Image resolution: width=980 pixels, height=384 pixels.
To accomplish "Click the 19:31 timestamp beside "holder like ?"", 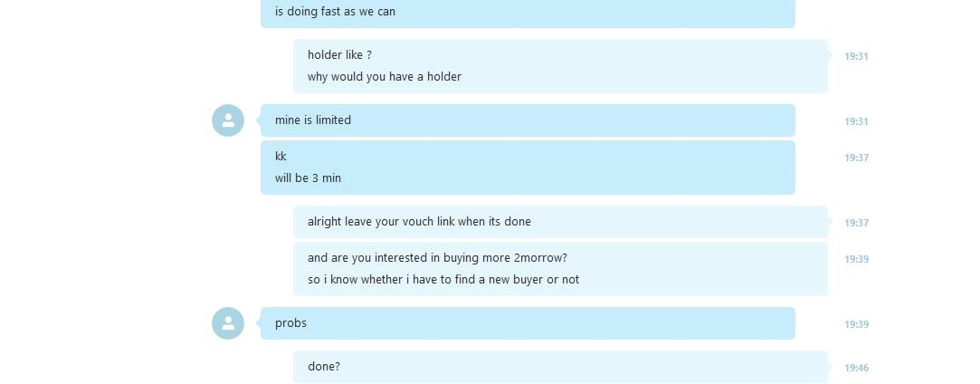I will 856,56.
